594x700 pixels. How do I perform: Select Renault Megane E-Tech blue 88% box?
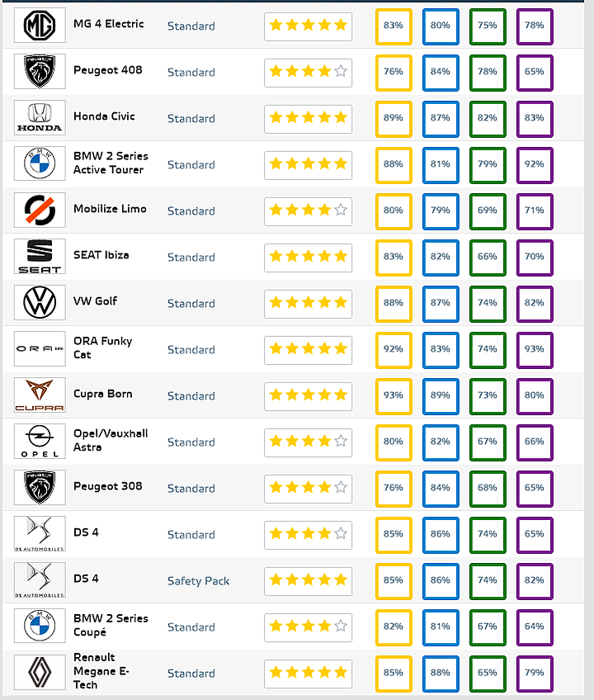pos(440,673)
